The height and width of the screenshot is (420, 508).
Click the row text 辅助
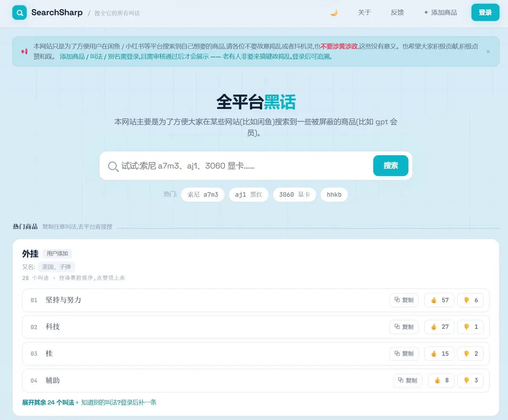[x=53, y=380]
